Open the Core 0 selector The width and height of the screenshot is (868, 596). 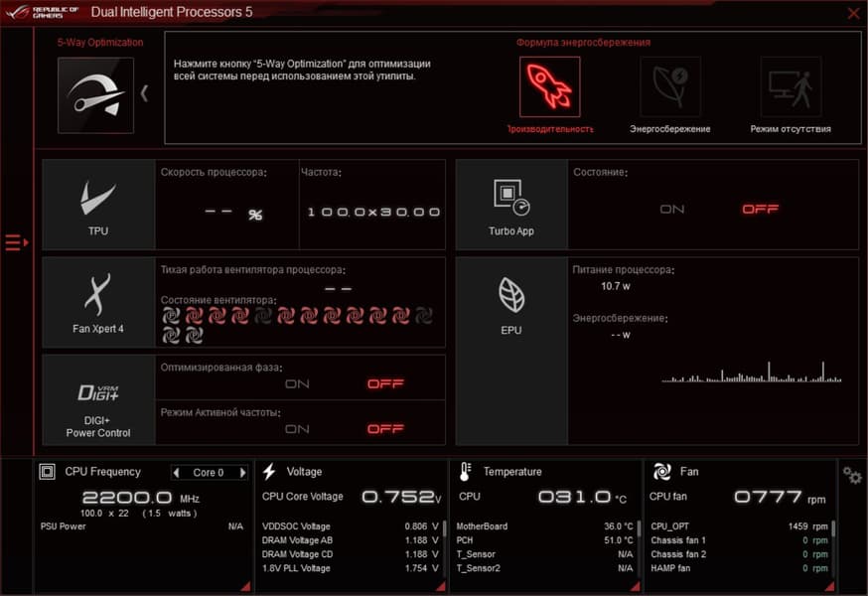[x=209, y=473]
